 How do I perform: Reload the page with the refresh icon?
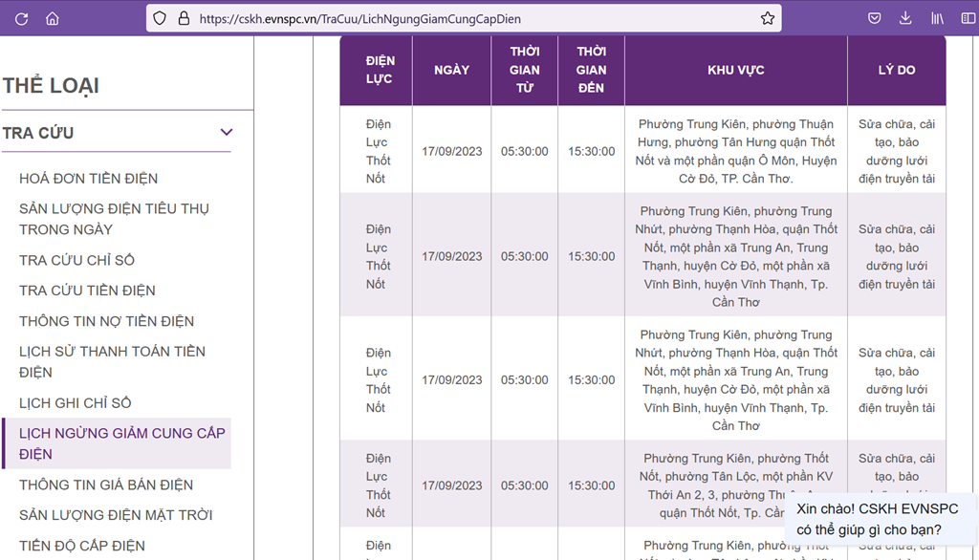(x=21, y=19)
